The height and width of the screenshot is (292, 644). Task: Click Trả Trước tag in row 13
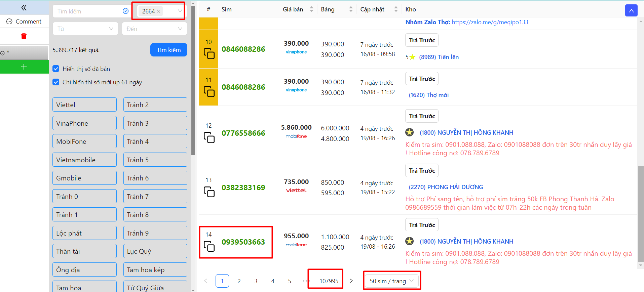[422, 170]
